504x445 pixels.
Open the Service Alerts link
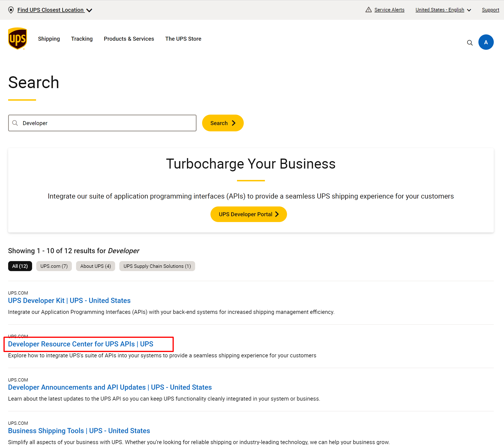[389, 10]
